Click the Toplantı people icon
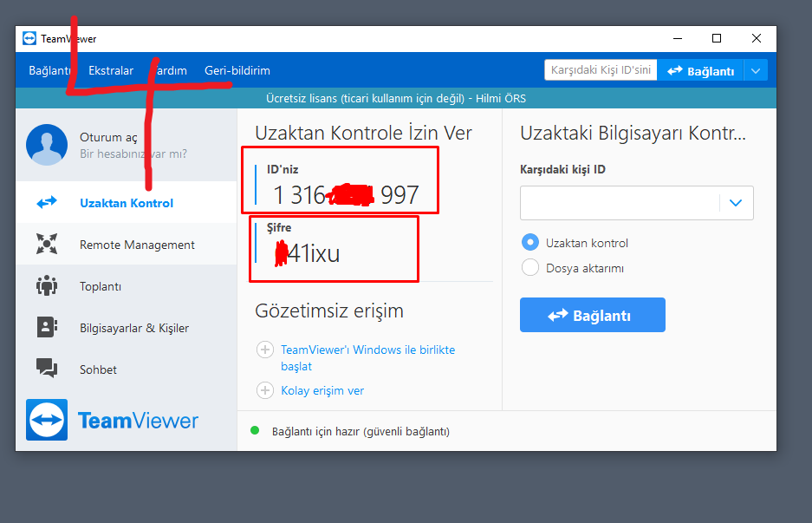Image resolution: width=812 pixels, height=523 pixels. coord(47,285)
